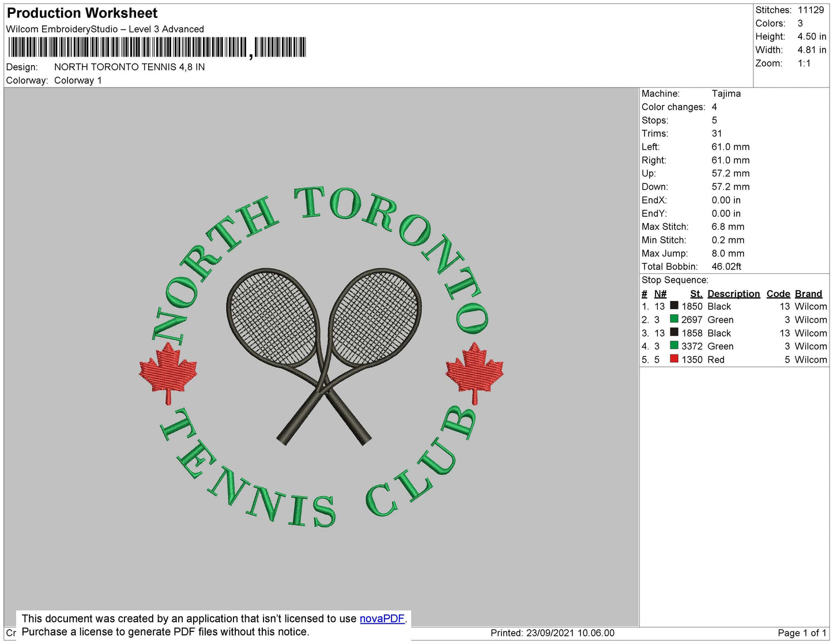
Task: Click the Max Stitch value '6.8 mm'
Action: click(728, 227)
